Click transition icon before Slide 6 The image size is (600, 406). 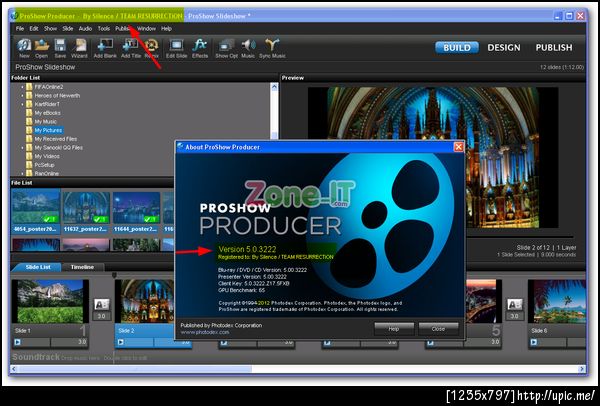(515, 305)
